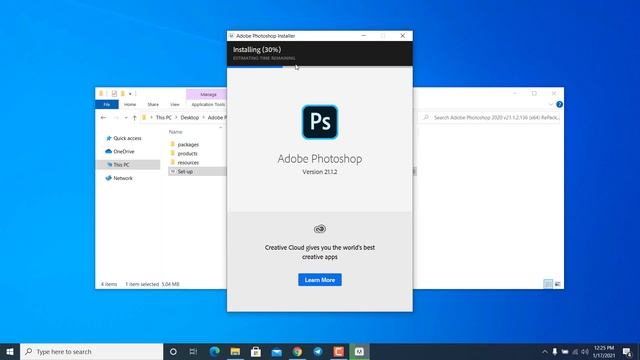The image size is (640, 360).
Task: Open Cortana from the taskbar
Action: [x=173, y=352]
